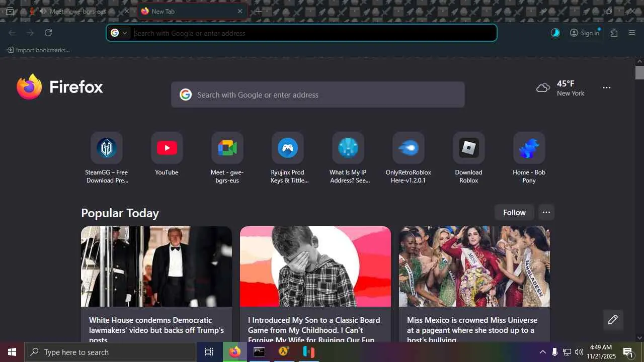Mute the Meet tab audio
The height and width of the screenshot is (362, 644).
[x=42, y=11]
